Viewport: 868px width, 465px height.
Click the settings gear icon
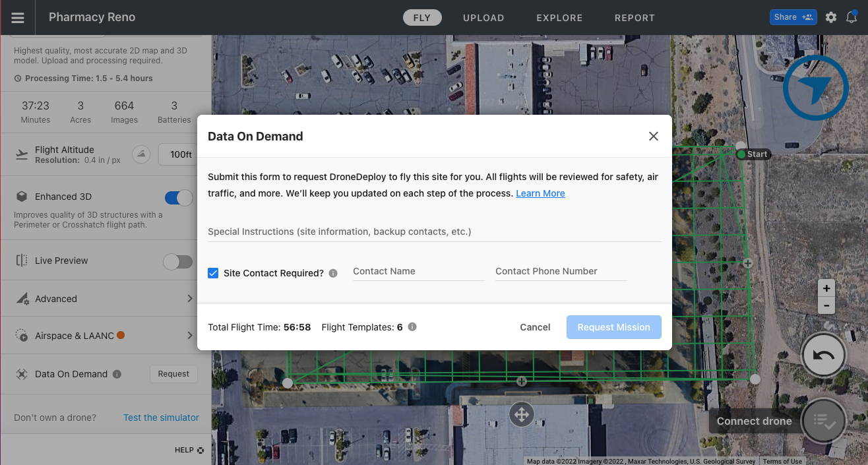(x=830, y=17)
